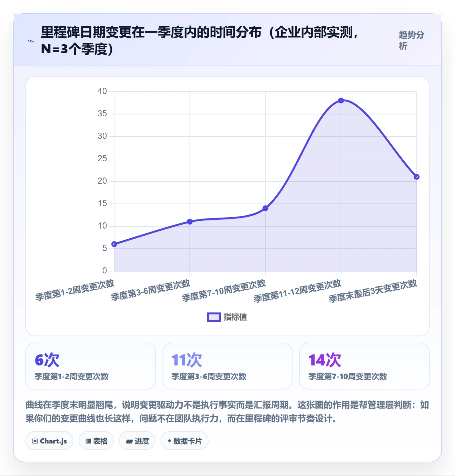Click x-axis label 季度第7-10周变更次数
This screenshot has height=476, width=455.
click(x=224, y=291)
